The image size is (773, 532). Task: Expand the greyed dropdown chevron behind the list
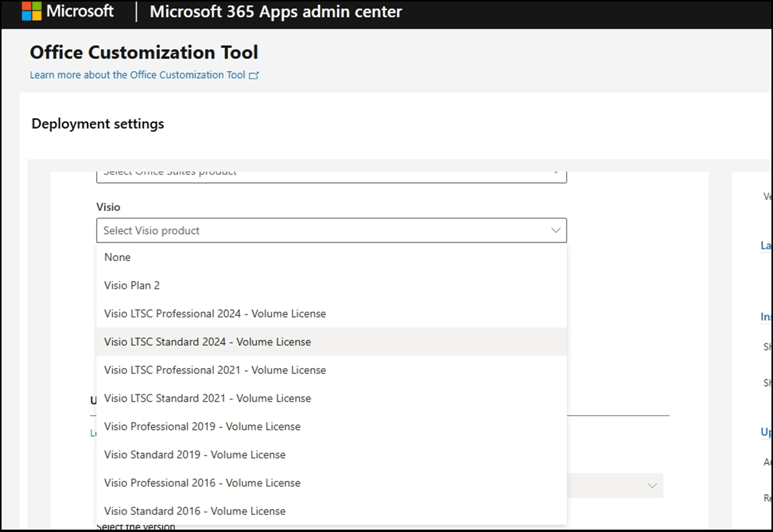pos(652,485)
